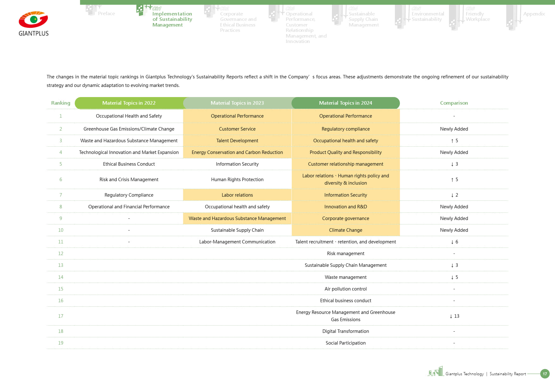Click the Comparison column header

(454, 103)
